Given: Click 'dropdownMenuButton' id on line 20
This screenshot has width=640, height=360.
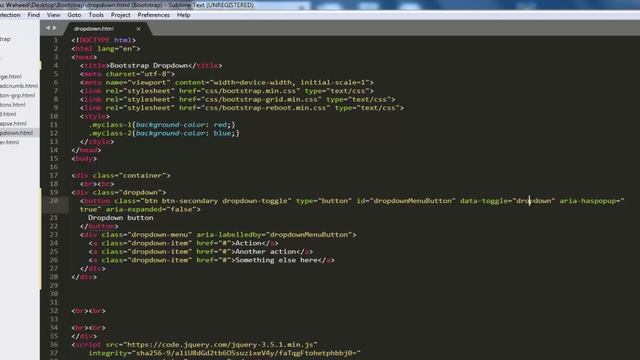Looking at the screenshot, I should click(412, 201).
